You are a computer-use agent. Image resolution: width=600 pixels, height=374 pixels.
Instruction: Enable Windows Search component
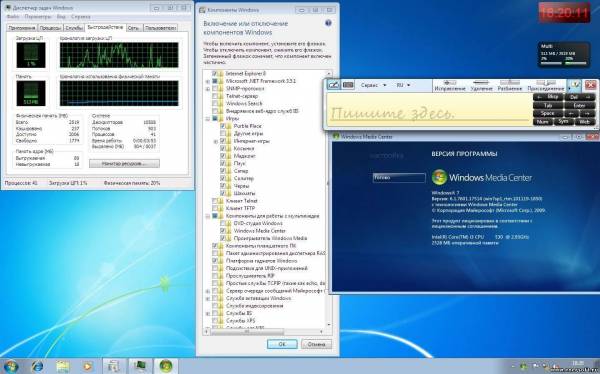tap(215, 103)
